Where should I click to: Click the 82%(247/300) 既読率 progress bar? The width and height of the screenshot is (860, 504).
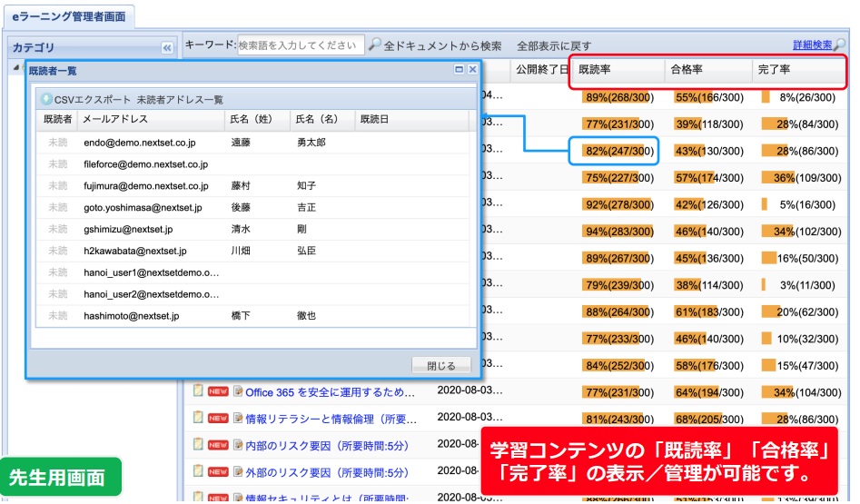(619, 151)
